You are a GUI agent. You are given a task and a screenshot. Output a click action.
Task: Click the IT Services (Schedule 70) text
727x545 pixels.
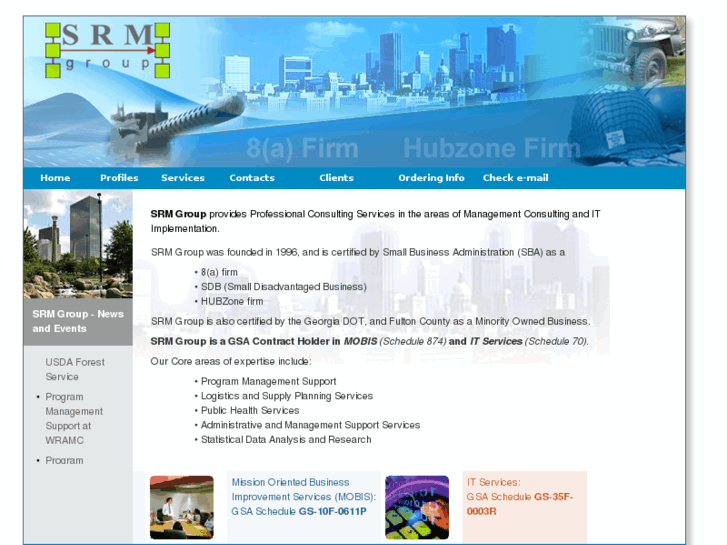point(529,341)
